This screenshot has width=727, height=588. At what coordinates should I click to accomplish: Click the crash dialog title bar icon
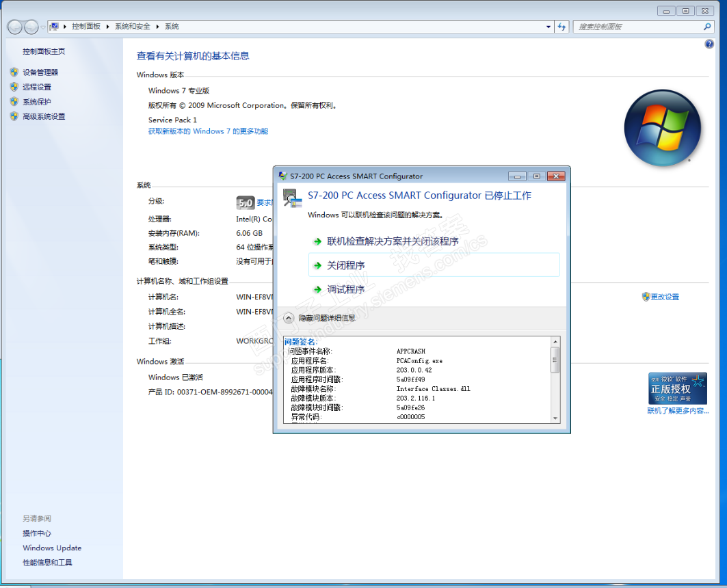click(x=283, y=176)
